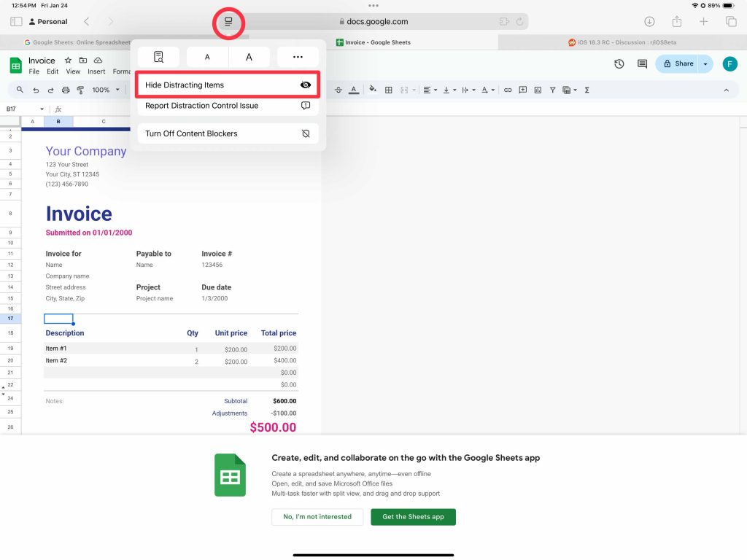Click the Insert comment icon
Image resolution: width=747 pixels, height=560 pixels.
click(524, 90)
